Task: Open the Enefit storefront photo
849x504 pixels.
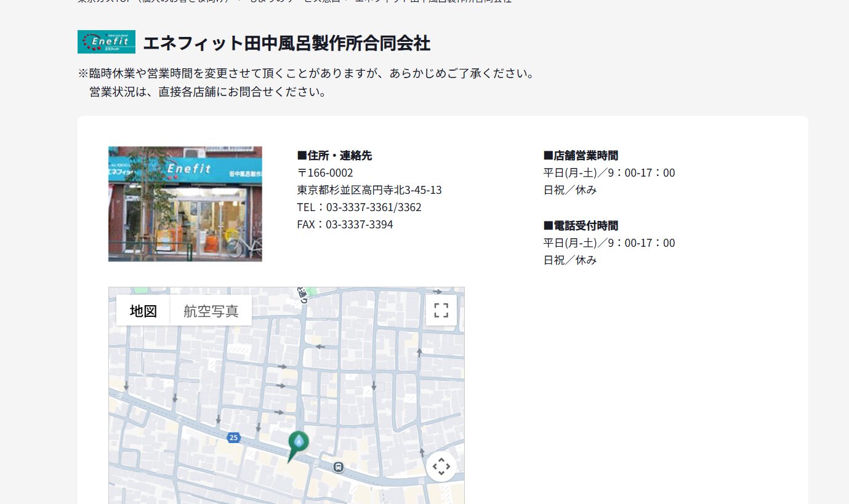Action: point(185,204)
